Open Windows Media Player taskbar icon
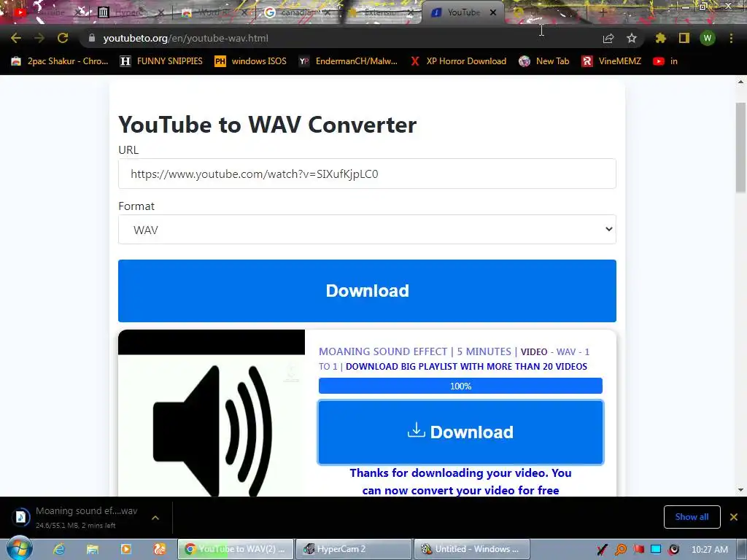Viewport: 747px width, 560px height. 125,549
